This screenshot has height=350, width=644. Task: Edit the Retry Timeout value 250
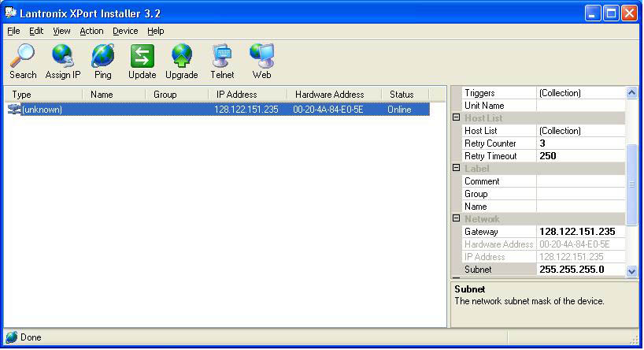(581, 156)
